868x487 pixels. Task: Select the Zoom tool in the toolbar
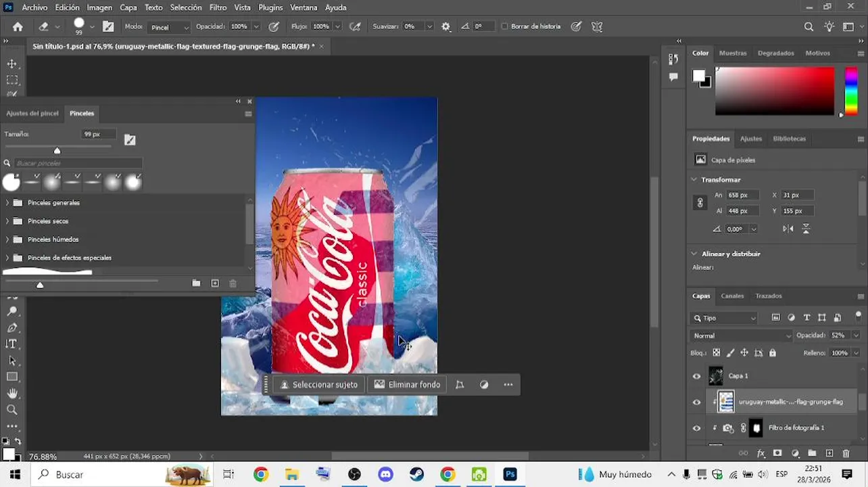[x=12, y=410]
